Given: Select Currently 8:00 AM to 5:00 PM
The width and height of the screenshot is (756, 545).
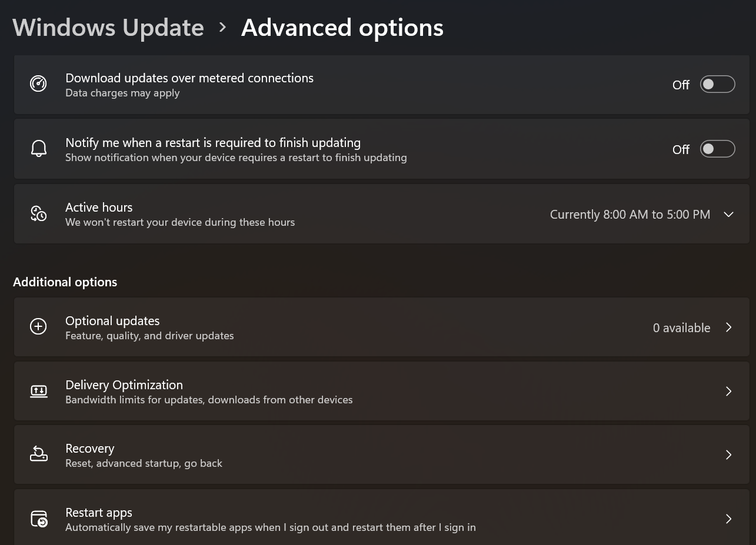Looking at the screenshot, I should click(630, 215).
